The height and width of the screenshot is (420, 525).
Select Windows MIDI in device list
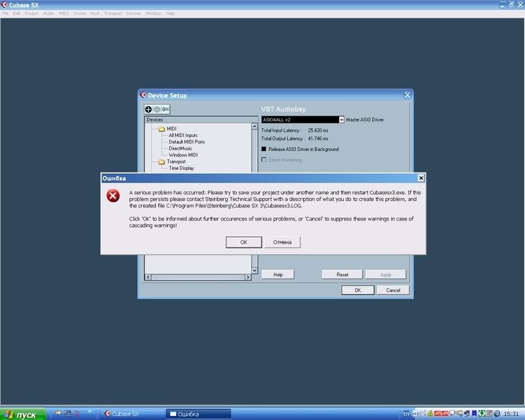[x=182, y=155]
